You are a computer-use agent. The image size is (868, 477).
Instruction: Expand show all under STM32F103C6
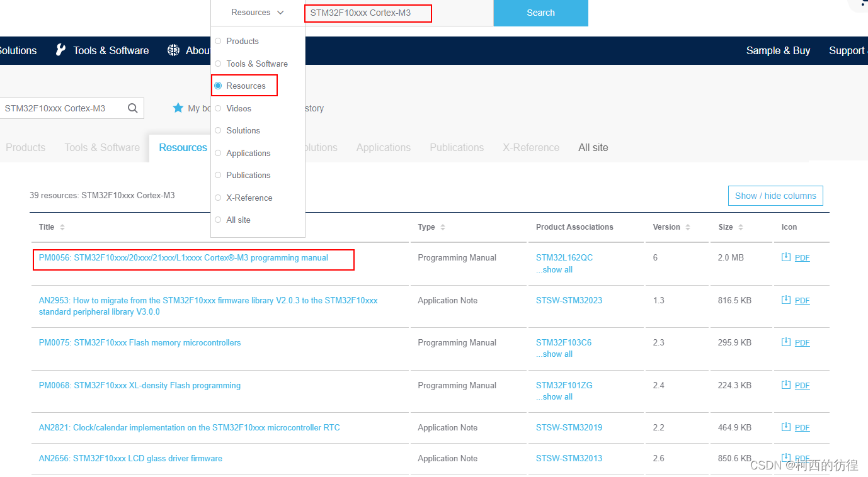coord(554,354)
